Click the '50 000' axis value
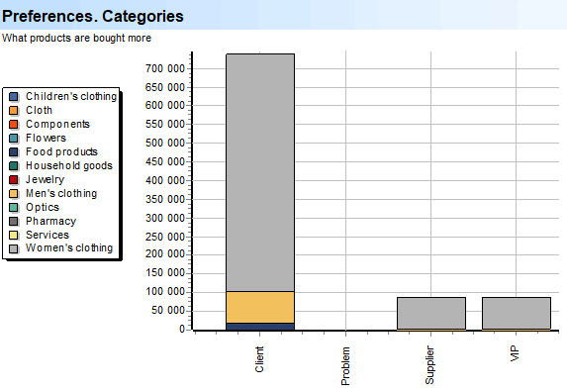 tap(168, 310)
